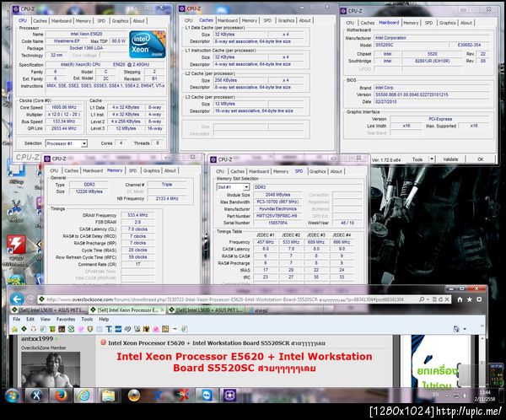Image resolution: width=506 pixels, height=420 pixels.
Task: Open the Internet Explorer favorites star icon
Action: (469, 299)
